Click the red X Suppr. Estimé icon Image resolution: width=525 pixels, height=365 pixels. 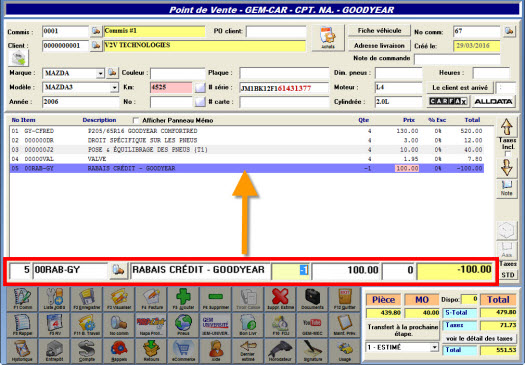(280, 299)
